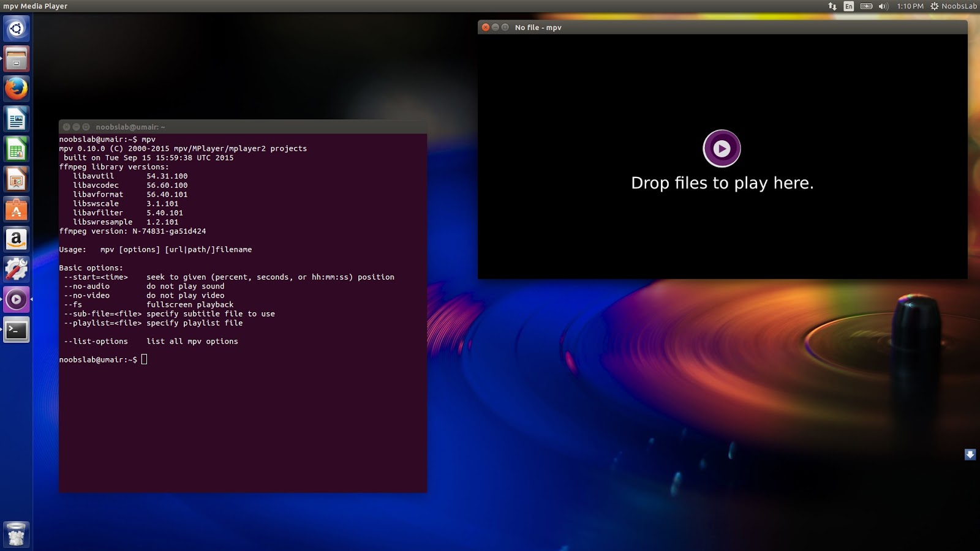Show the calendar from the 1:10 PM clock
The height and width of the screenshot is (551, 980).
[910, 6]
